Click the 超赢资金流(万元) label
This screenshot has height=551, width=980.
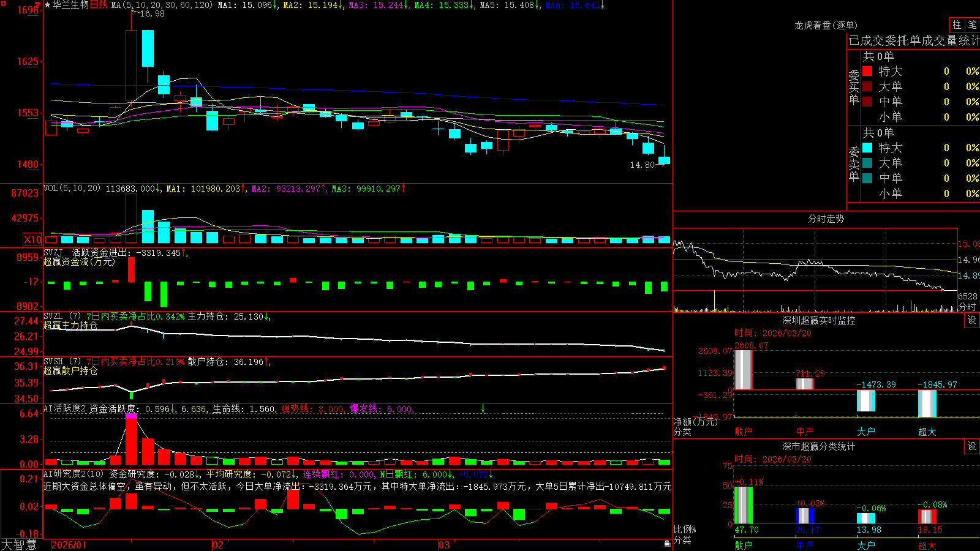(x=79, y=261)
